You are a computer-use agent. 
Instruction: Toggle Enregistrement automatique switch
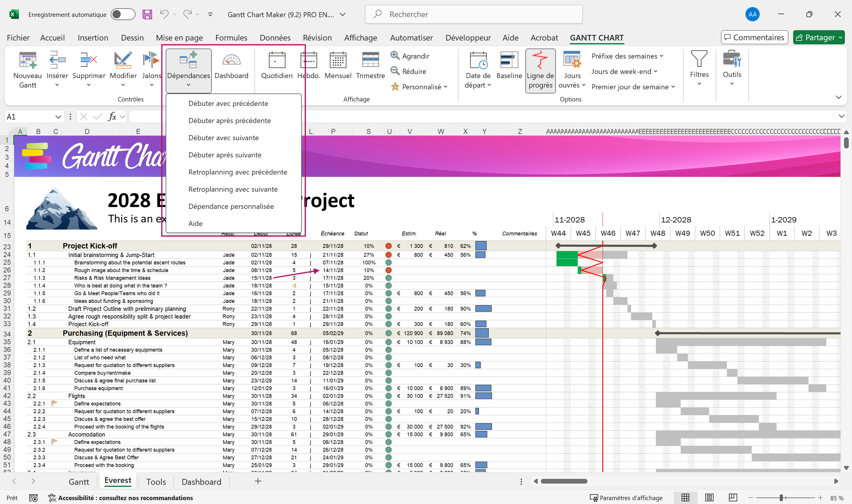[x=122, y=14]
